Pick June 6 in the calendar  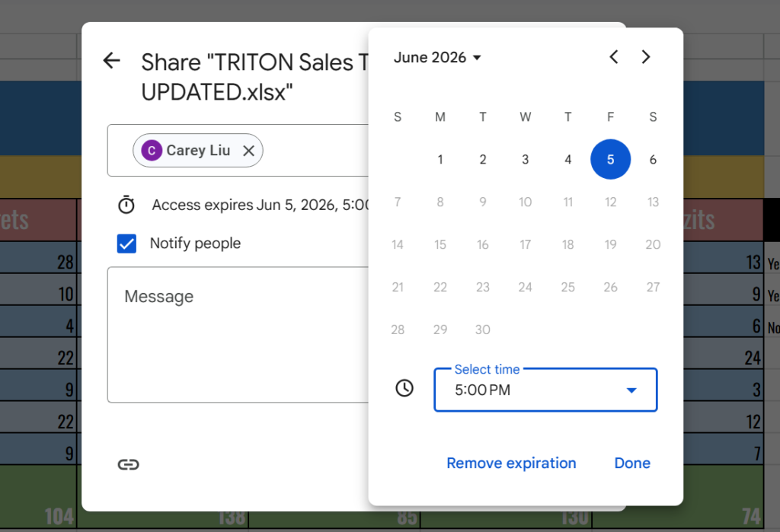click(653, 160)
